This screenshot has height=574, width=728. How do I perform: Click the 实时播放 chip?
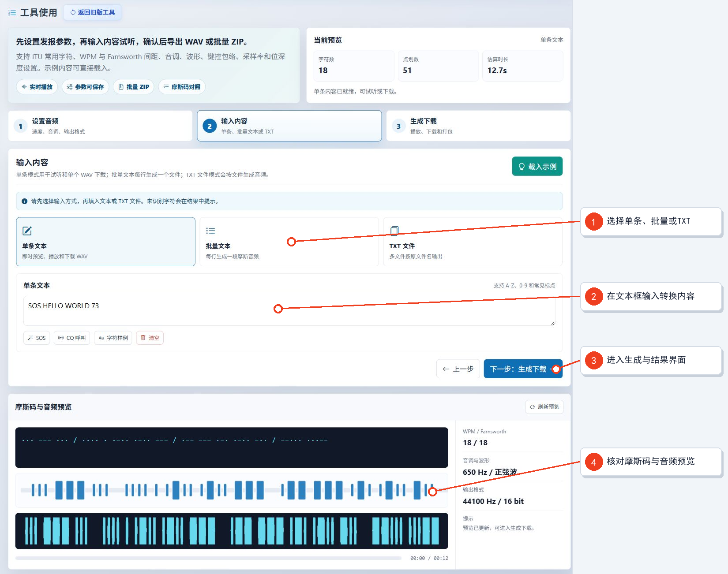[x=37, y=87]
